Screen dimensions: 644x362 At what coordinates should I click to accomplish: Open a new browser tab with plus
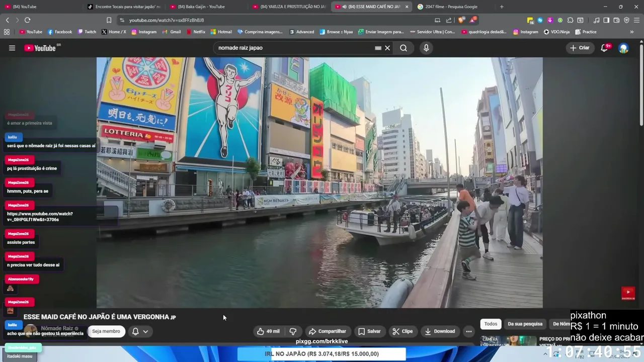[x=502, y=7]
